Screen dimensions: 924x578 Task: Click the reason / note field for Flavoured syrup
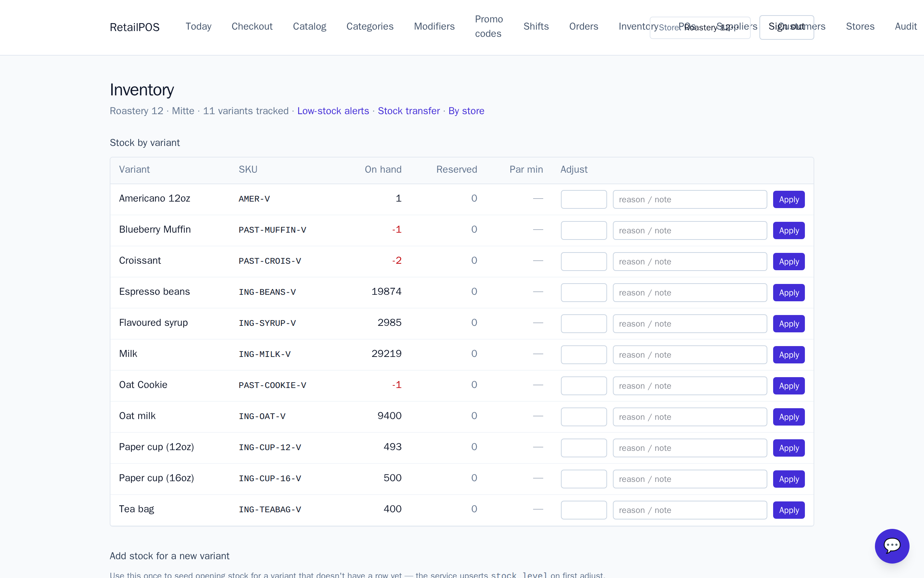tap(689, 324)
